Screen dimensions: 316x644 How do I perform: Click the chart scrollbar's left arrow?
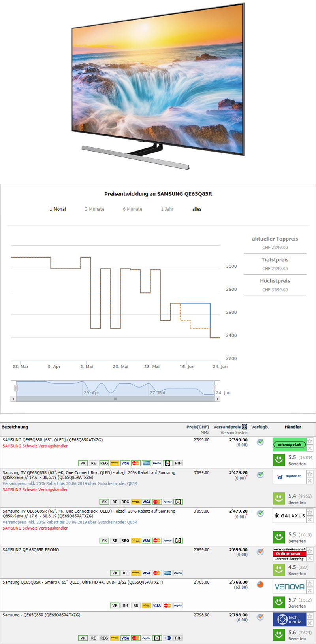pyautogui.click(x=13, y=399)
